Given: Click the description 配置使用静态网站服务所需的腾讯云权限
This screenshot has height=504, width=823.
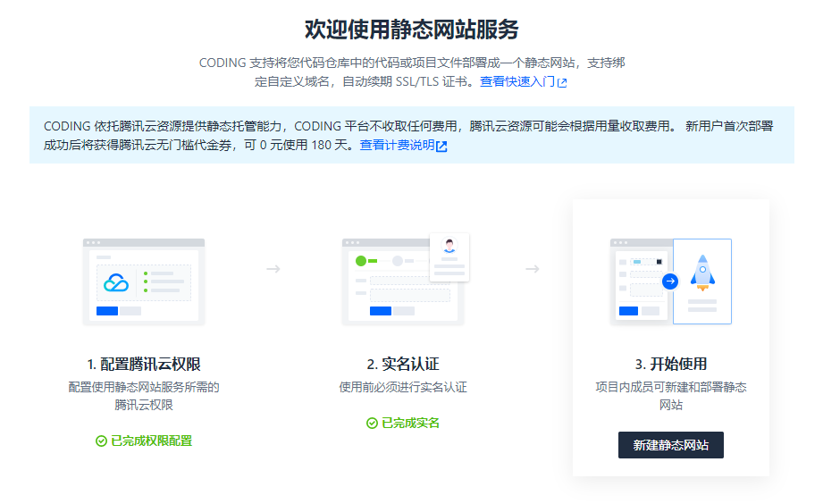Looking at the screenshot, I should [144, 396].
